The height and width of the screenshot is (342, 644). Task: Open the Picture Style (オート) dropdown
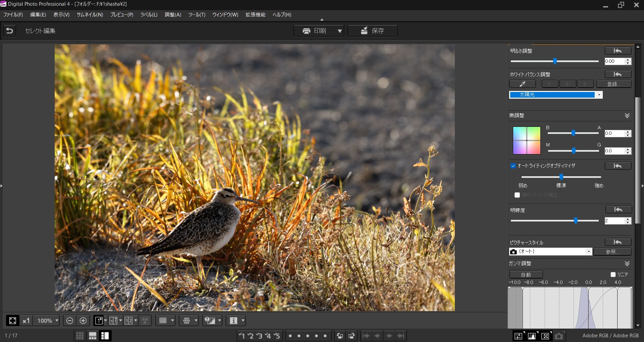588,251
